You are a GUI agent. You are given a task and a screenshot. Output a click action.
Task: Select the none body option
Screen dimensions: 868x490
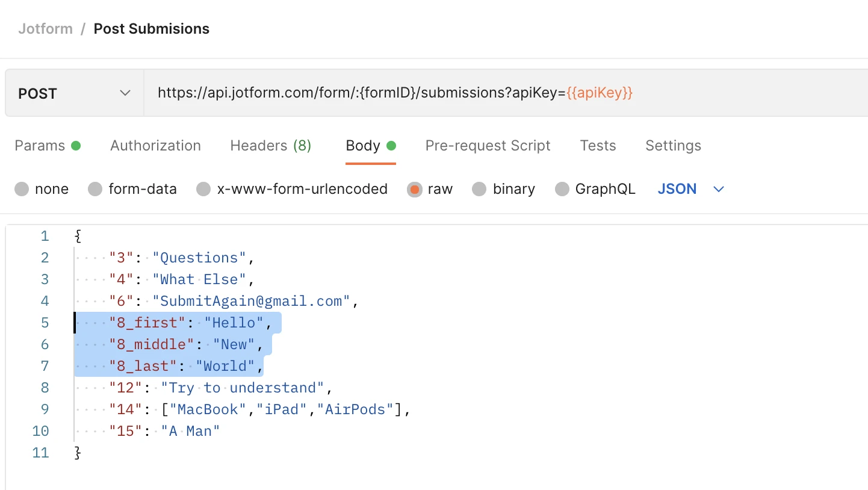22,189
